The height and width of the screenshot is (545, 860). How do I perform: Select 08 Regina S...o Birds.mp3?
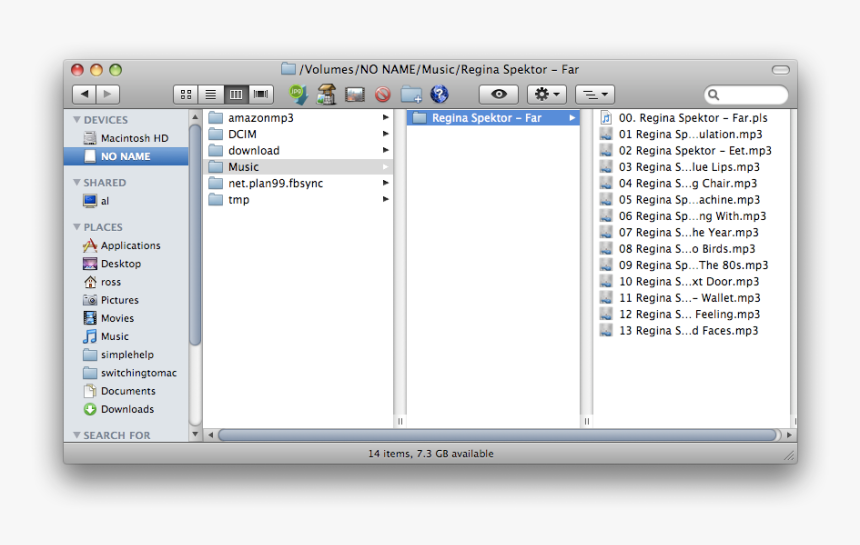click(692, 249)
